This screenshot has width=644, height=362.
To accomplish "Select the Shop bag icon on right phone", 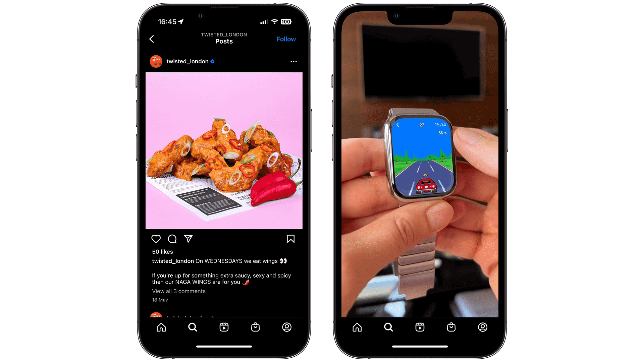I will point(451,327).
